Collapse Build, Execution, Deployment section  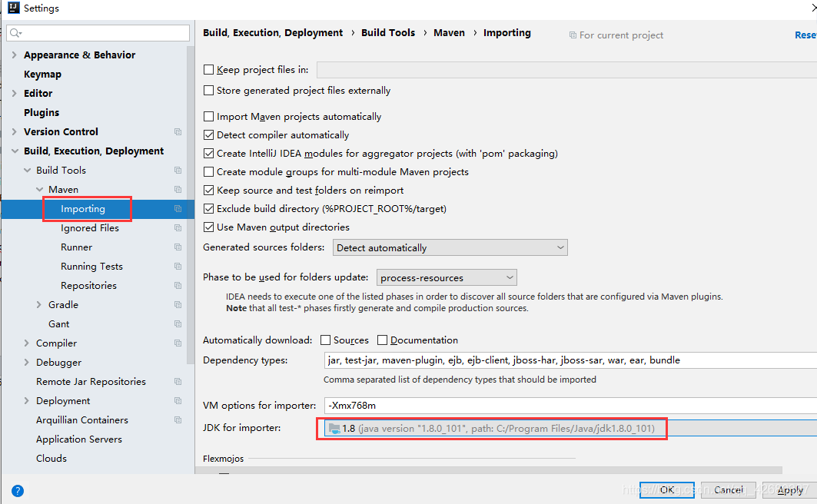click(x=14, y=151)
